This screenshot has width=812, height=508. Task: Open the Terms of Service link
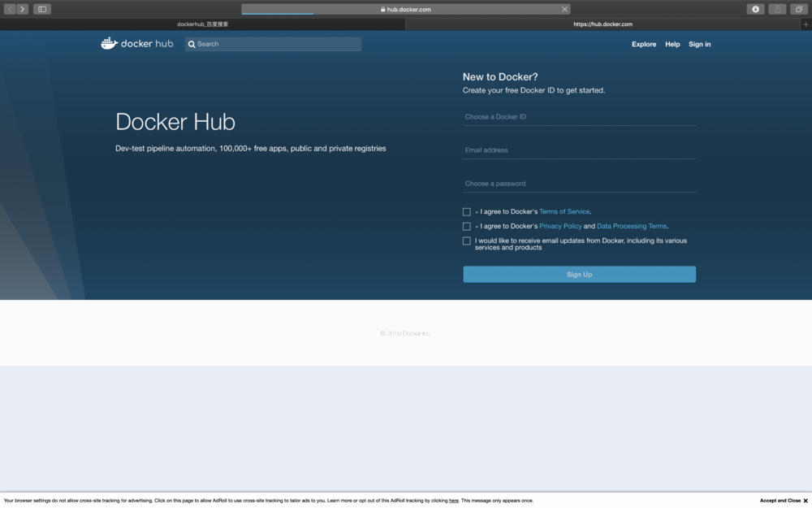[x=564, y=211]
